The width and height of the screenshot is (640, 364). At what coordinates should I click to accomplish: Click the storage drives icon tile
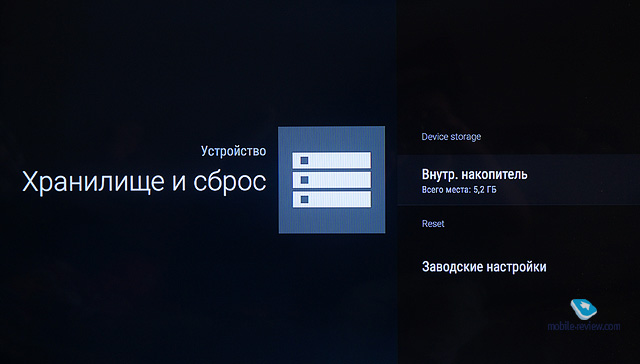pos(331,180)
